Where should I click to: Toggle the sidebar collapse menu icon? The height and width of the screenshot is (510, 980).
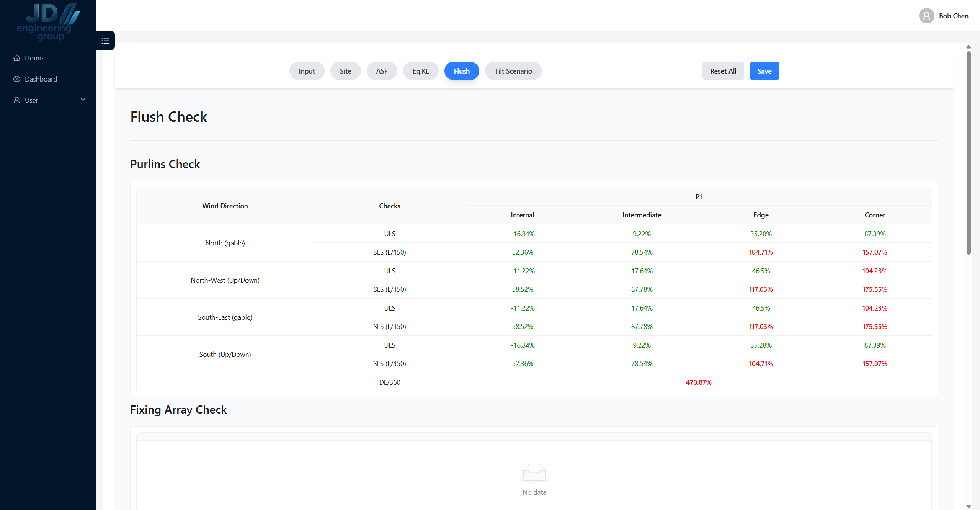pyautogui.click(x=105, y=41)
